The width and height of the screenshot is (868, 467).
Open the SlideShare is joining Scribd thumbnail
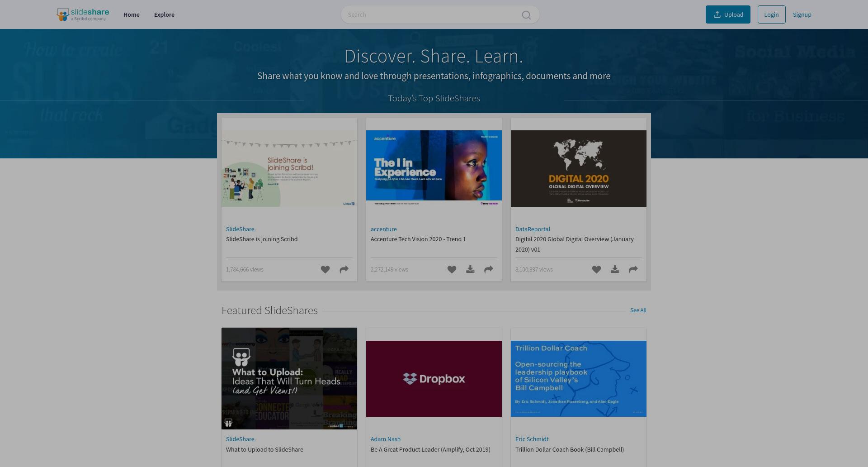[x=289, y=169]
